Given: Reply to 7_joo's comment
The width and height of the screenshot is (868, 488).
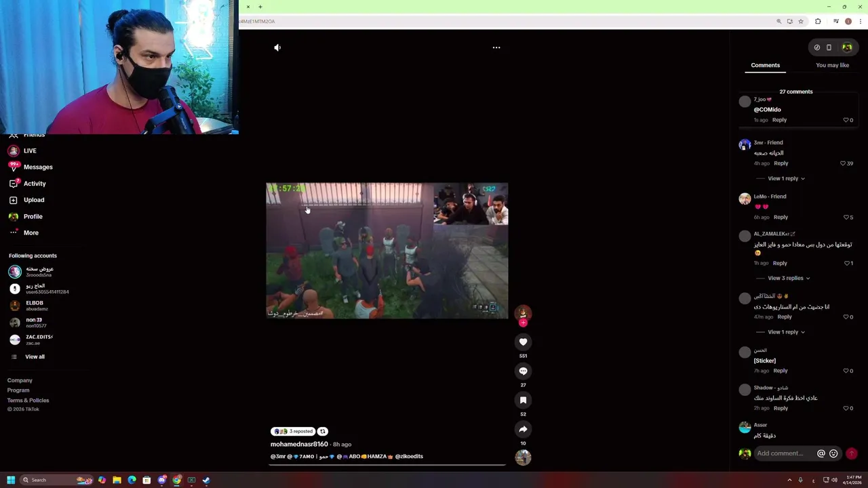Looking at the screenshot, I should pos(779,120).
